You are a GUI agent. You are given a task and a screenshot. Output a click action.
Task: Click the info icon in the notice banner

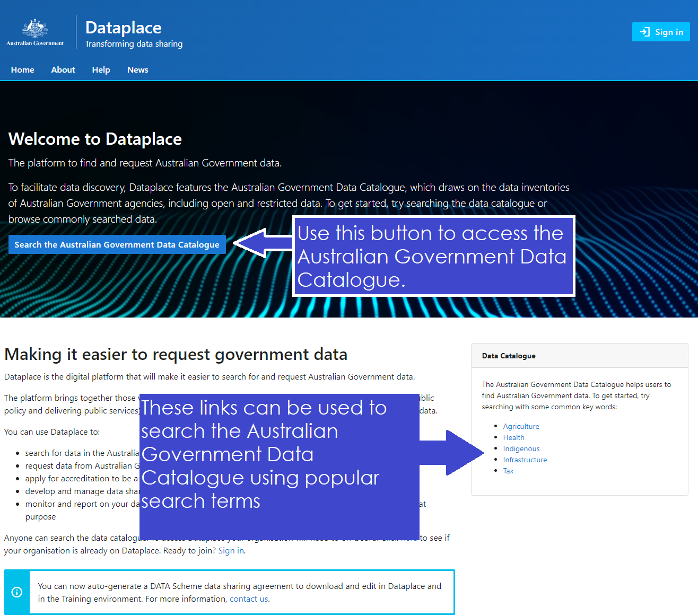[x=17, y=592]
